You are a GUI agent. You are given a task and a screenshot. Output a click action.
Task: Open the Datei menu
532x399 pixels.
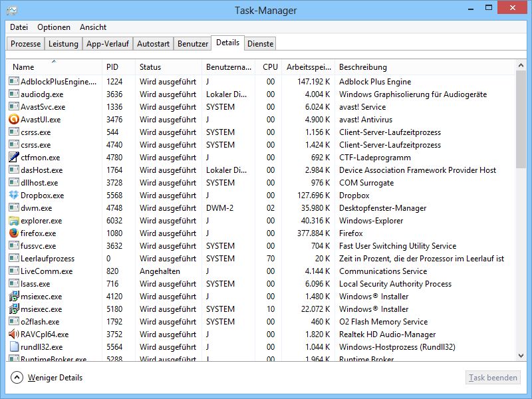(x=19, y=27)
